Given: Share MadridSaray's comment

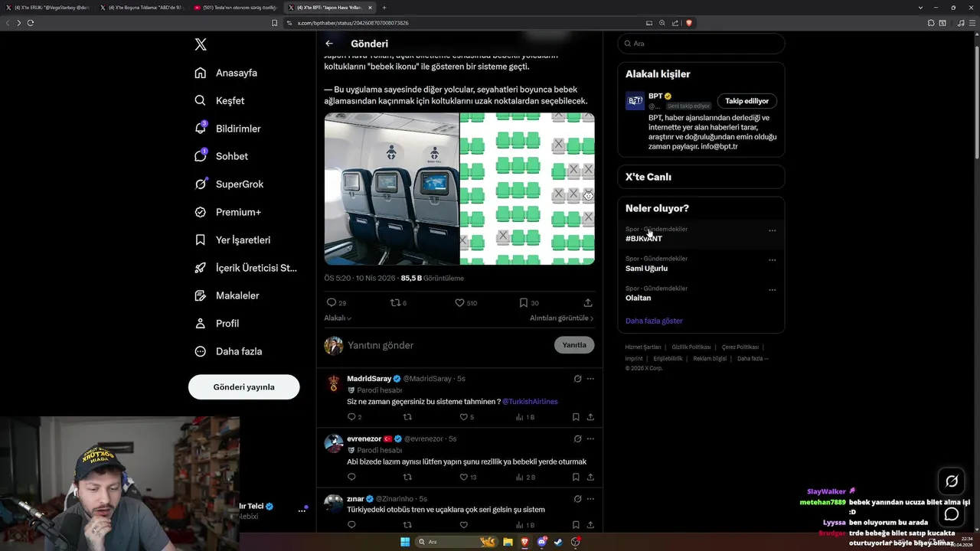Looking at the screenshot, I should tap(590, 417).
